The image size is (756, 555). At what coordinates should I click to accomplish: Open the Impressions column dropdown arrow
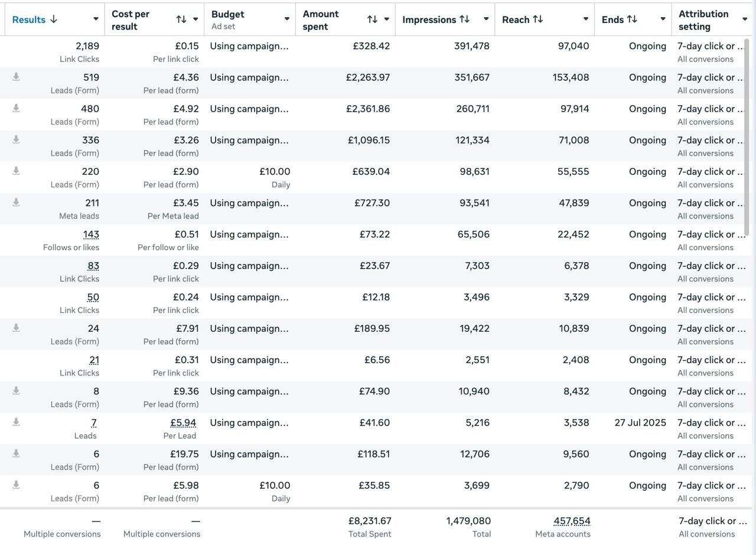pos(486,19)
